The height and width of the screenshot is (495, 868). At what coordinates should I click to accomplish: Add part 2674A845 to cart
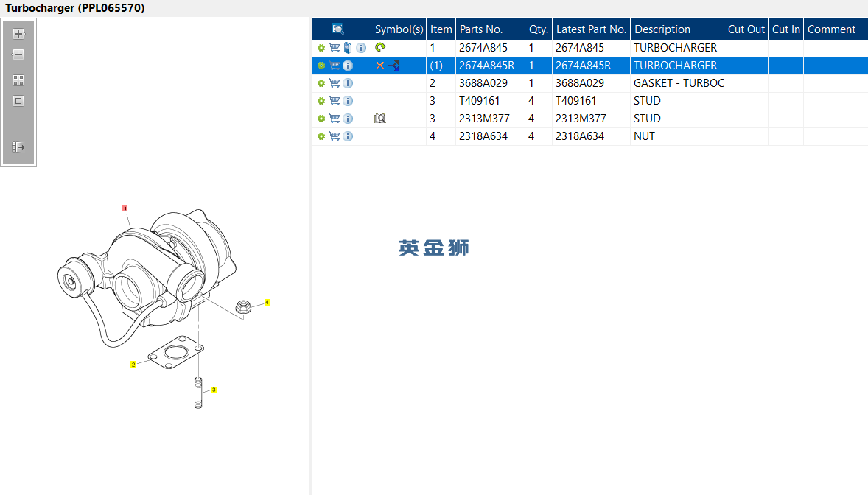[335, 48]
